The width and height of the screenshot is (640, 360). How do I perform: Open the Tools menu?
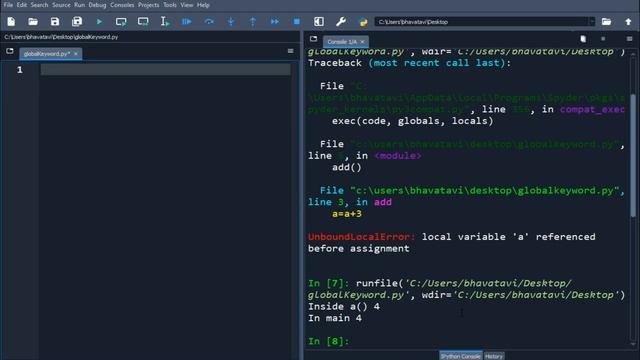tap(170, 5)
